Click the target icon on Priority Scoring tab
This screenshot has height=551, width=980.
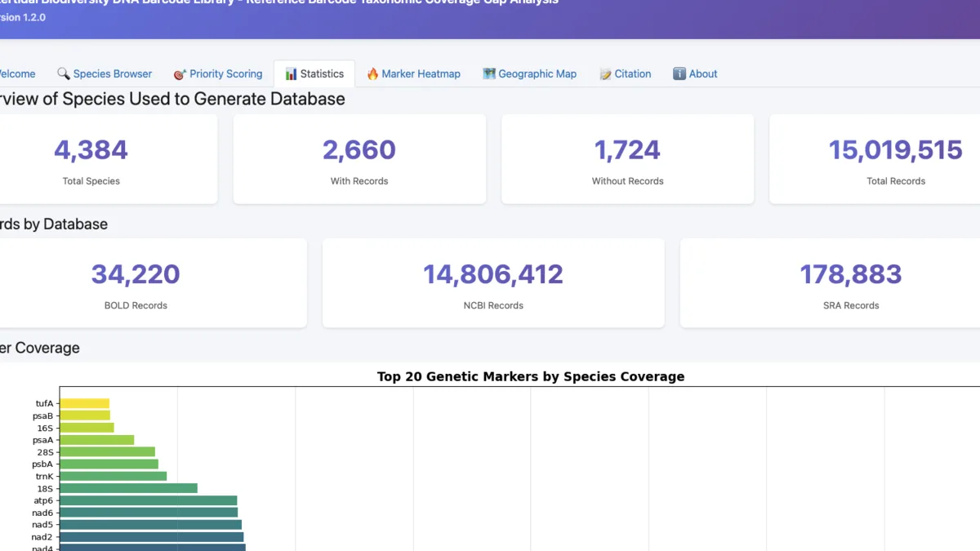pos(180,73)
